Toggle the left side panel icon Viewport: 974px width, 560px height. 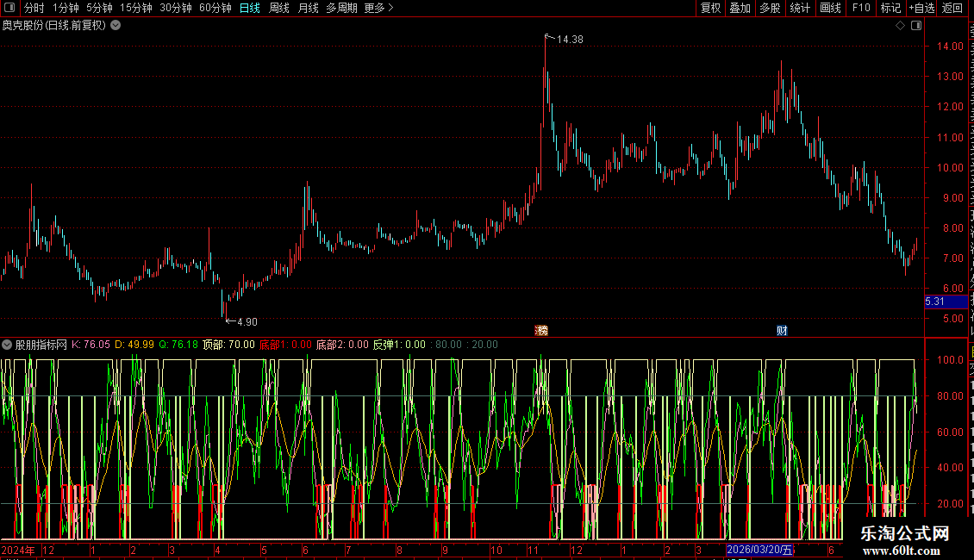point(9,8)
